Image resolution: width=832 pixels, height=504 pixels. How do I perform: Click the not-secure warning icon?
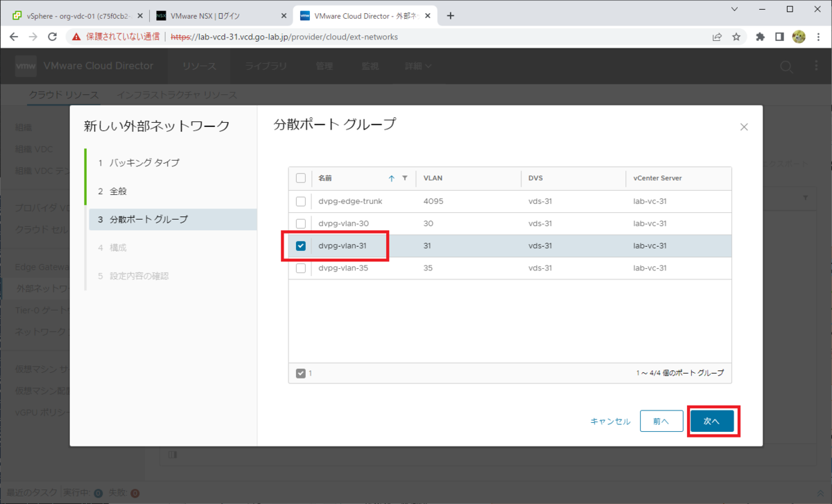[x=76, y=37]
